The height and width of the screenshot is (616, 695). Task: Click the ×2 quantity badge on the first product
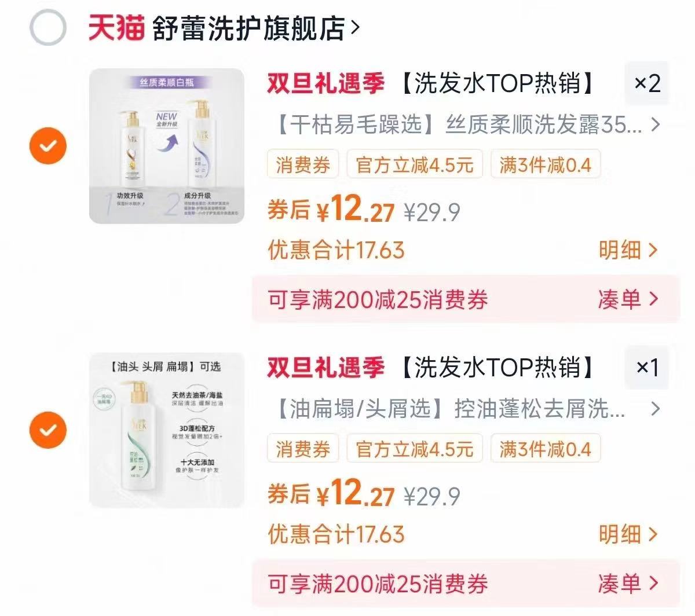647,83
